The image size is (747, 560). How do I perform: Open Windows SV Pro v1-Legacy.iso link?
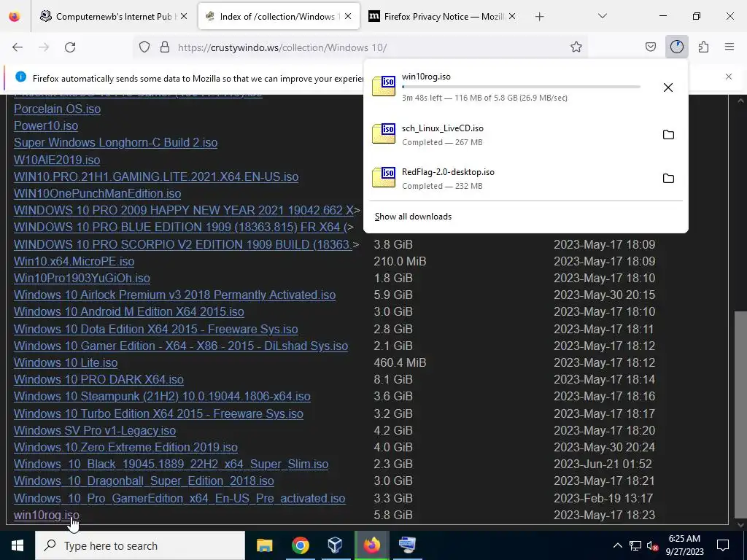[x=95, y=430]
